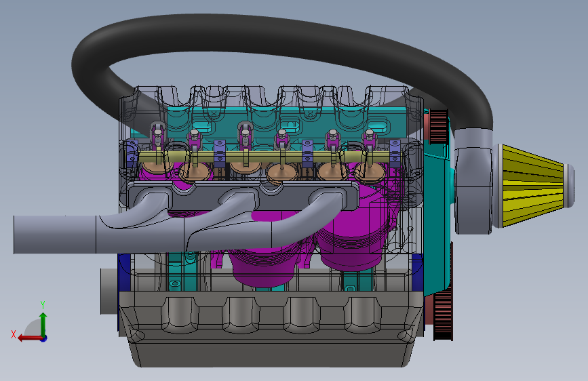The width and height of the screenshot is (588, 381).
Task: Click the blue Z axis dot on triad
Action: pos(44,338)
